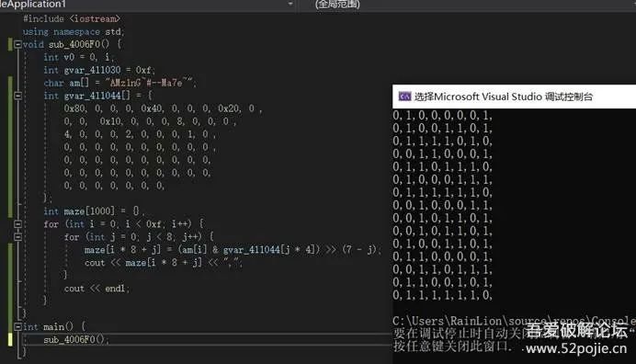Click the array row starting with 0x80
This screenshot has height=364, width=636.
click(x=163, y=108)
